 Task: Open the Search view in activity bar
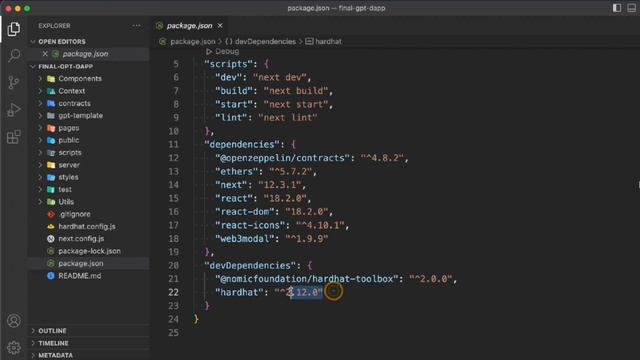(13, 55)
